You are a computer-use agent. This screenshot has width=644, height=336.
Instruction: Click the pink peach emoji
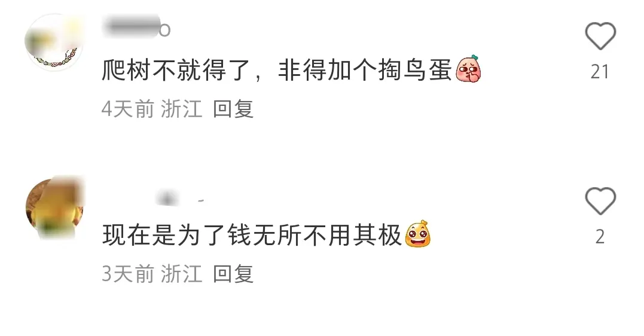468,69
